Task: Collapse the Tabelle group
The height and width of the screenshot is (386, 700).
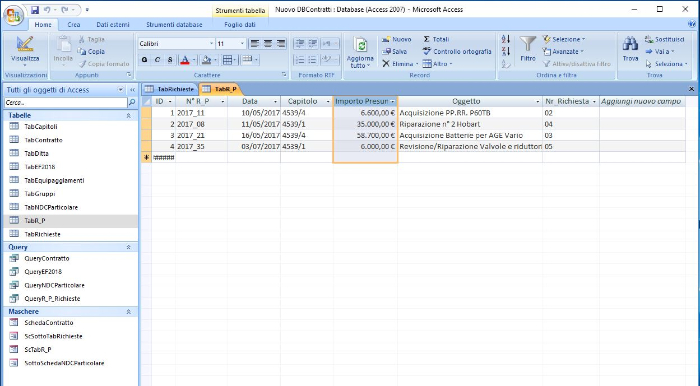Action: point(129,115)
